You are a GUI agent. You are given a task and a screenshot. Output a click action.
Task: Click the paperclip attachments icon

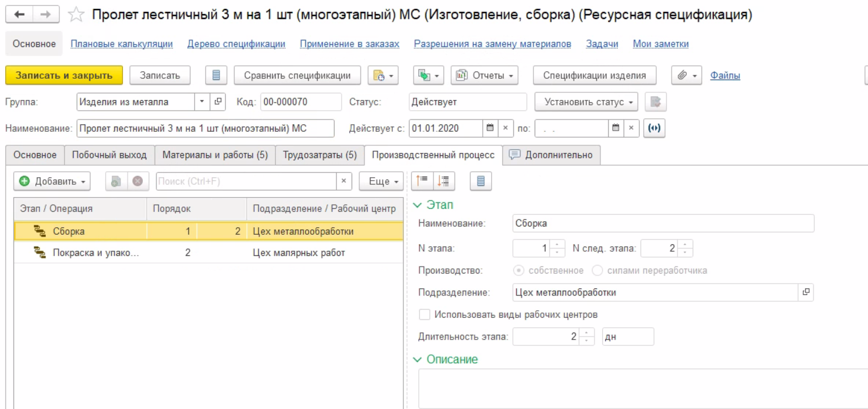click(682, 75)
